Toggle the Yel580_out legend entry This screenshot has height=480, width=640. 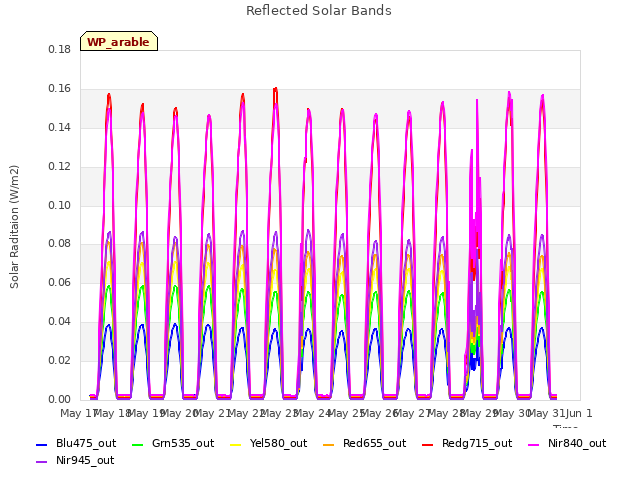tap(269, 443)
